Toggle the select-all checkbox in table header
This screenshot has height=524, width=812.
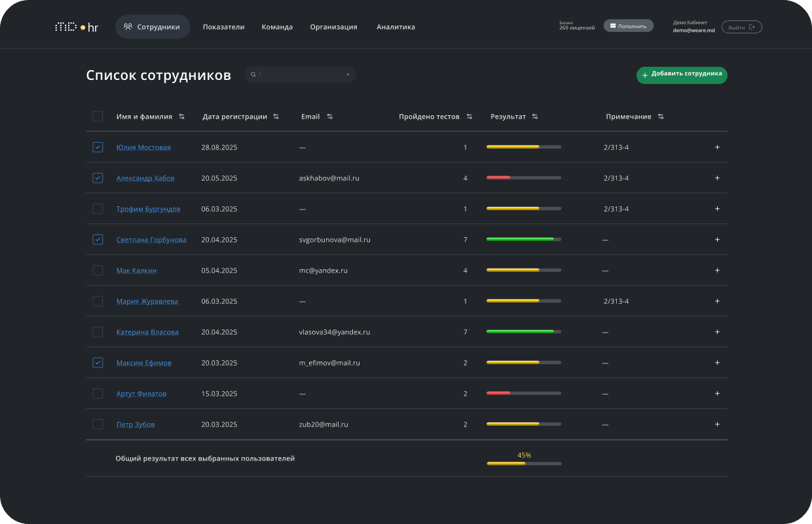tap(98, 117)
